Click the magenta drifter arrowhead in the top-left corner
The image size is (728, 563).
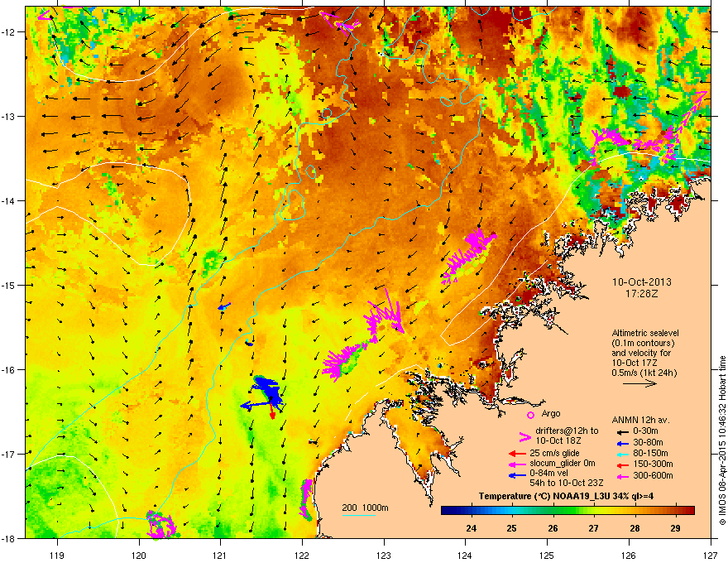pyautogui.click(x=44, y=15)
